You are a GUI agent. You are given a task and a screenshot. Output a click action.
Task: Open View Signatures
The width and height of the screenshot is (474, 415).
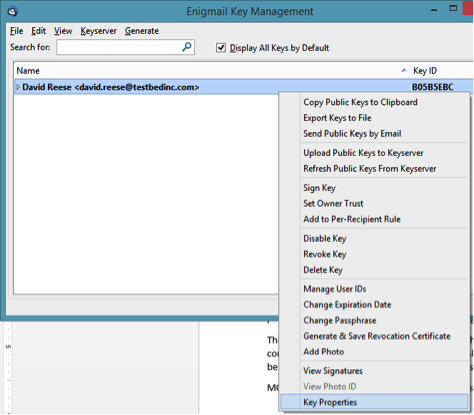coord(333,371)
